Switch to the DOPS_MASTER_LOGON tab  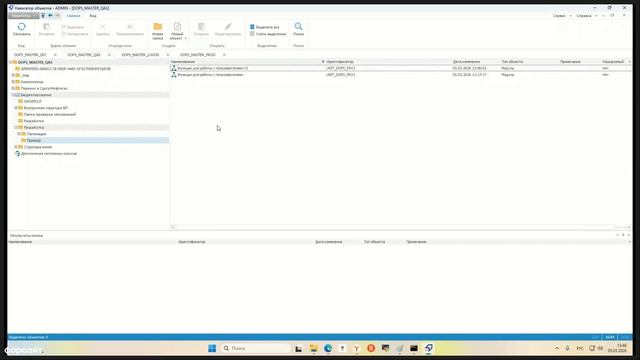[x=140, y=55]
